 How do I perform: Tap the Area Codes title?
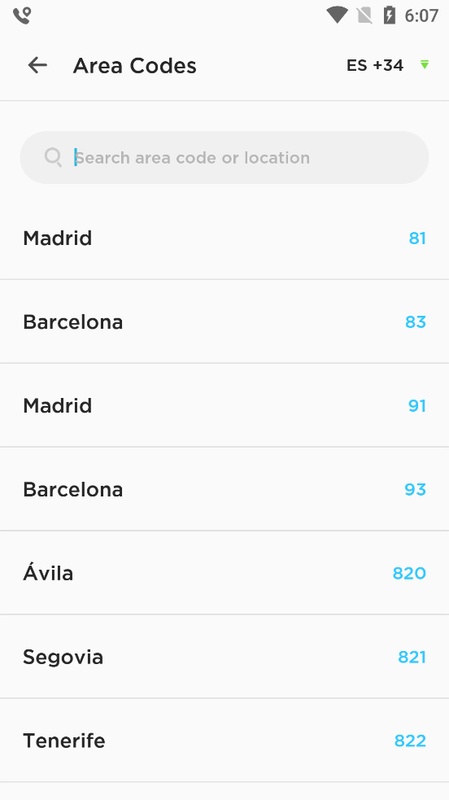click(135, 65)
